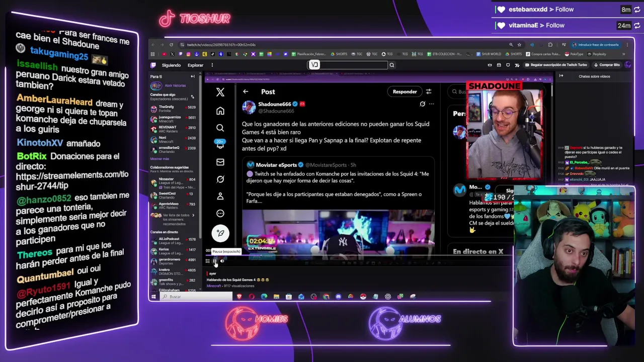Seek on the Twitch video progress bar
The height and width of the screenshot is (362, 644).
coord(360,255)
